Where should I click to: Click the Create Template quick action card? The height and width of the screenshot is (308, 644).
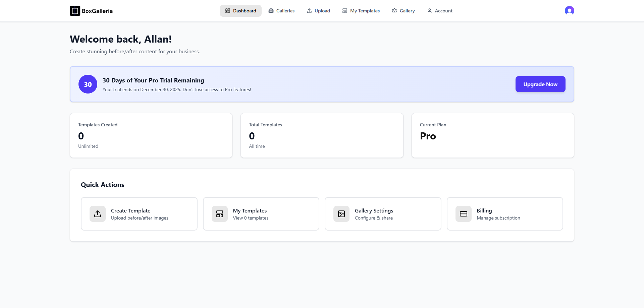(x=139, y=213)
